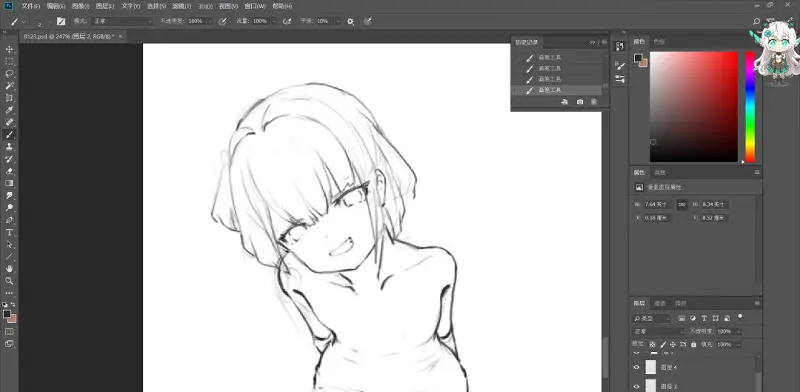Image resolution: width=800 pixels, height=392 pixels.
Task: Select the Eraser tool
Action: click(x=9, y=172)
